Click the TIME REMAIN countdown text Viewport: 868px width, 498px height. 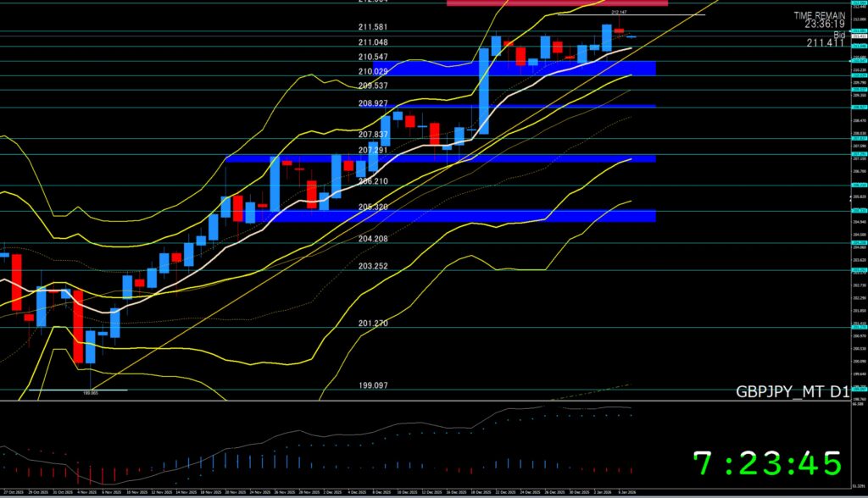click(x=819, y=21)
